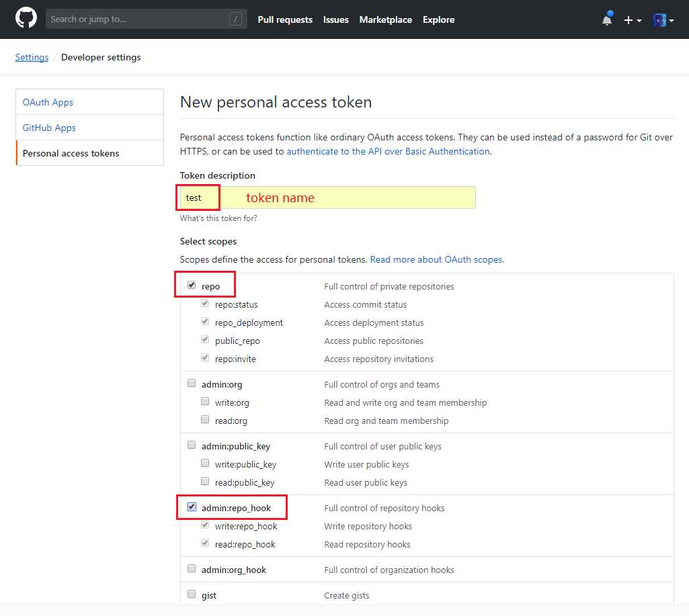
Task: Open the GitHub Octocat home logo
Action: pos(26,19)
